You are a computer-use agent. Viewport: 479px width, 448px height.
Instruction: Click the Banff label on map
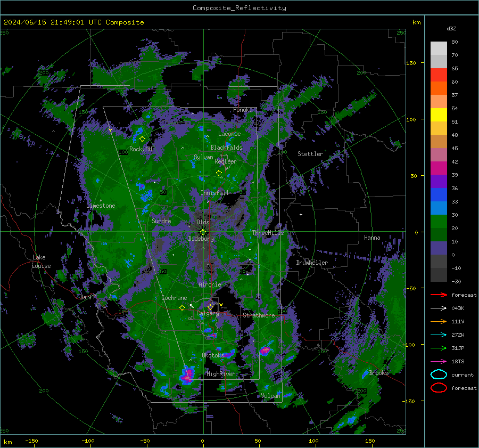pos(88,297)
